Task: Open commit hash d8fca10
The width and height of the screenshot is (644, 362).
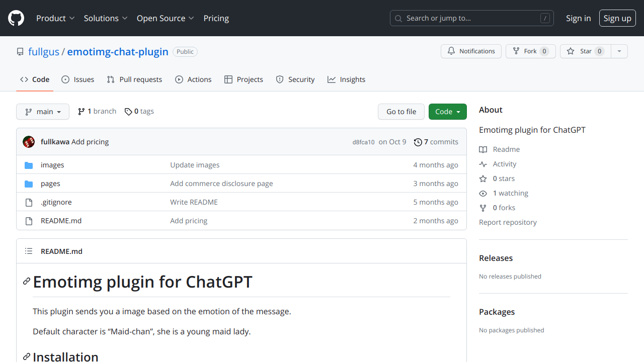Action: coord(363,142)
